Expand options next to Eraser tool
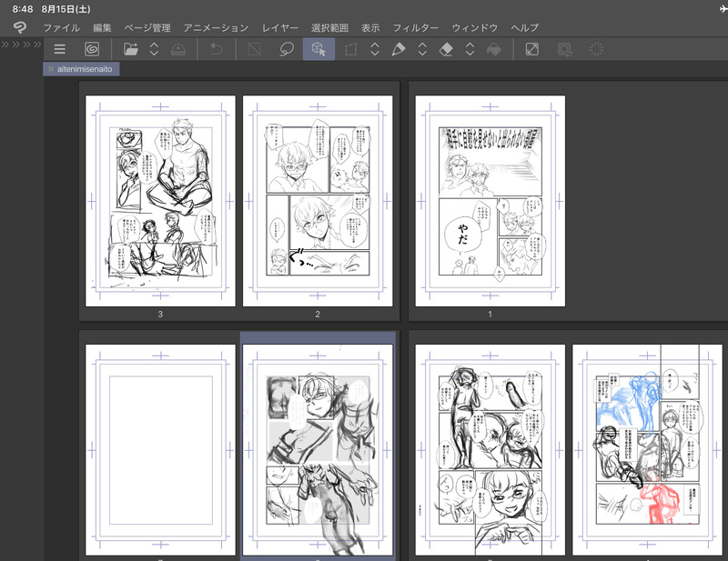Image resolution: width=728 pixels, height=561 pixels. (470, 49)
